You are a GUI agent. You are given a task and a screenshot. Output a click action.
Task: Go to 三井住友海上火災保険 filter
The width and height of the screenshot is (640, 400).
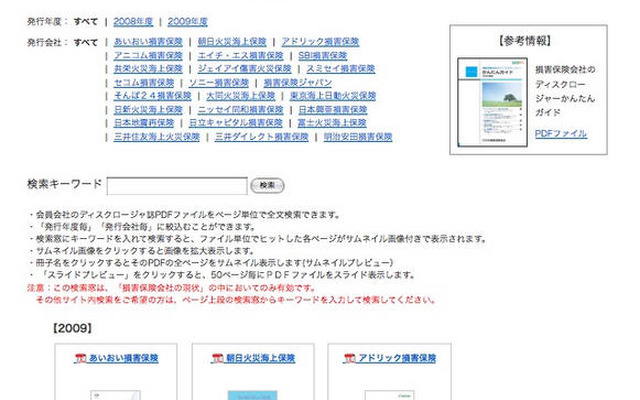tap(157, 137)
